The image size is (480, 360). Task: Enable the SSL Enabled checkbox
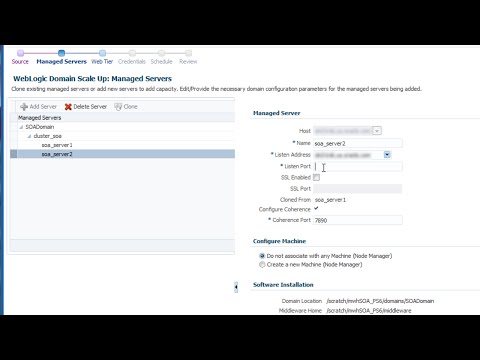tap(316, 177)
